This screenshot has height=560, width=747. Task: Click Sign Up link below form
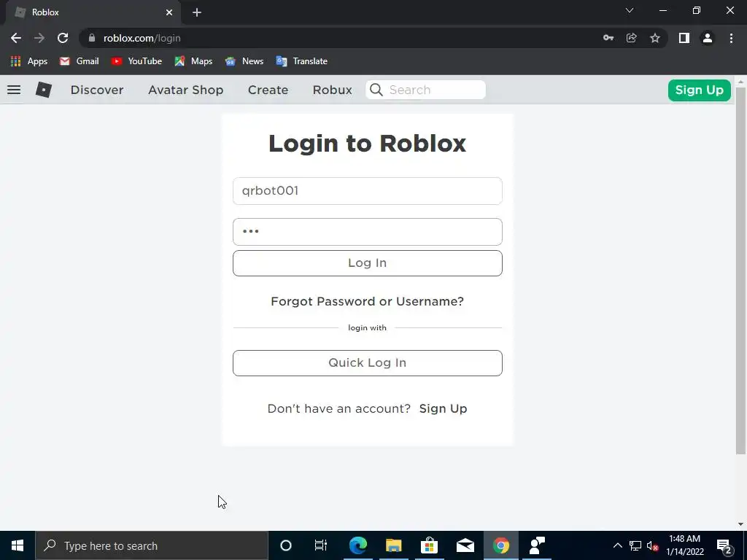(x=443, y=408)
